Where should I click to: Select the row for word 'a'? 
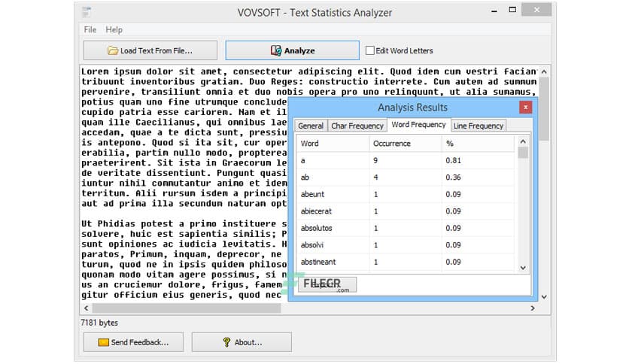(405, 160)
